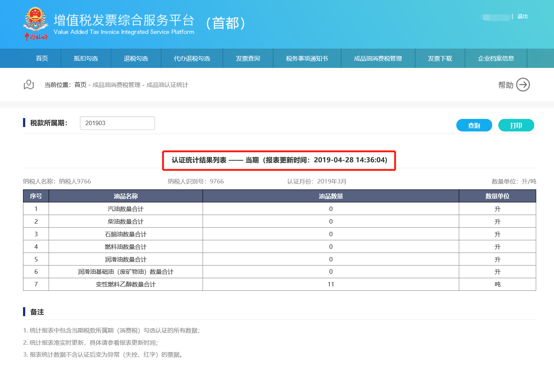Click the 帮助 help link
The image size is (554, 374).
506,85
